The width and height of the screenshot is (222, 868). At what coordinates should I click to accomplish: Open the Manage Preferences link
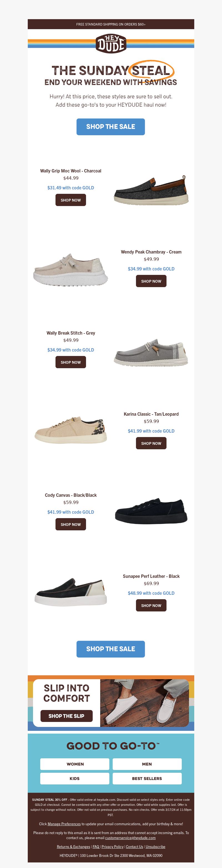coord(64,824)
